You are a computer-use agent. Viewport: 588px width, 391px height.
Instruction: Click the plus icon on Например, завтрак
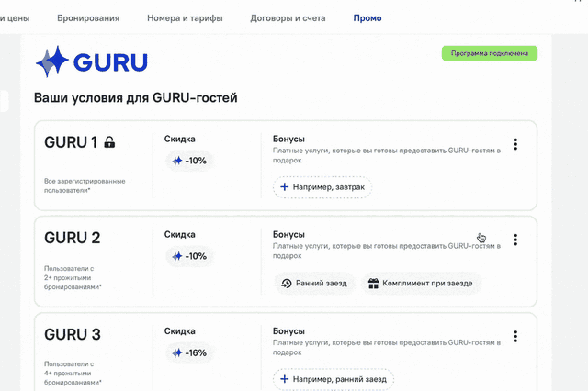[x=285, y=187]
